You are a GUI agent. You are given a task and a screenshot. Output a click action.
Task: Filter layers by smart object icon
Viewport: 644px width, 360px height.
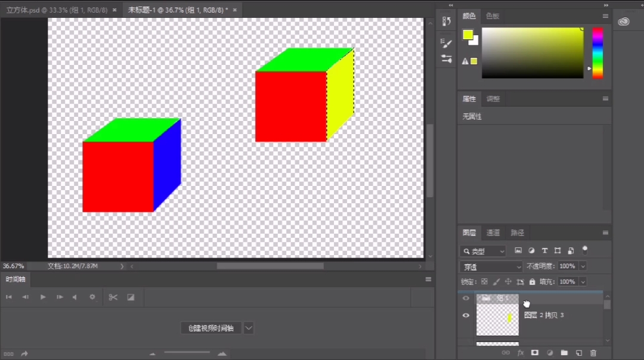[571, 250]
